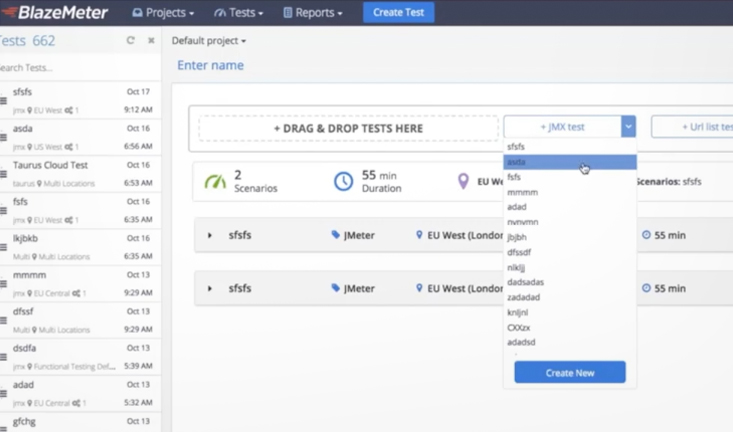This screenshot has height=432, width=733.
Task: Click location pin icon in second scenario row
Action: pyautogui.click(x=419, y=288)
